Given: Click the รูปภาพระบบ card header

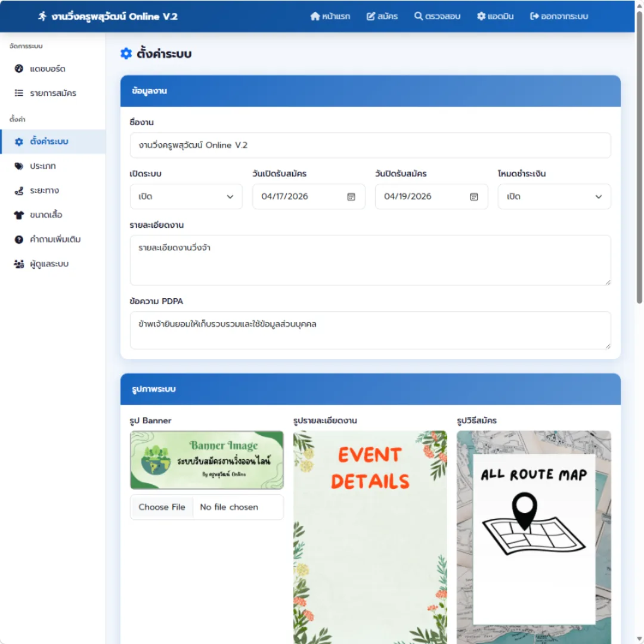Looking at the screenshot, I should point(370,389).
